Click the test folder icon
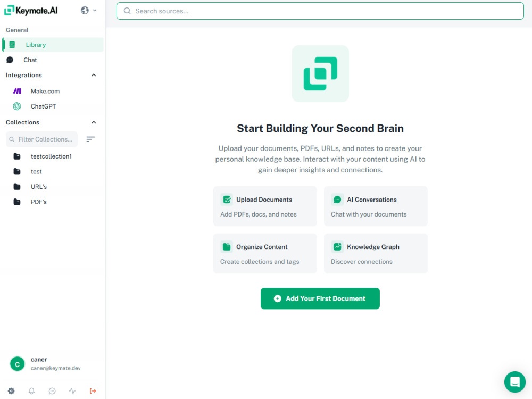 17,172
